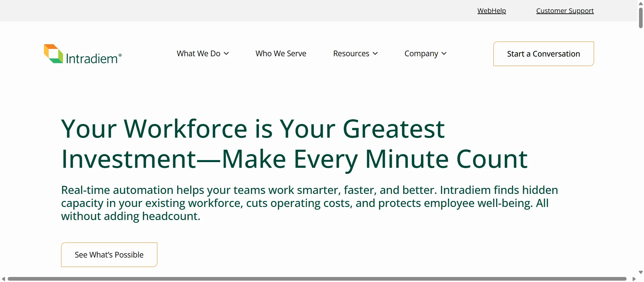The height and width of the screenshot is (282, 644).
Task: Click the vertical scrollbar up arrow
Action: pyautogui.click(x=641, y=3)
